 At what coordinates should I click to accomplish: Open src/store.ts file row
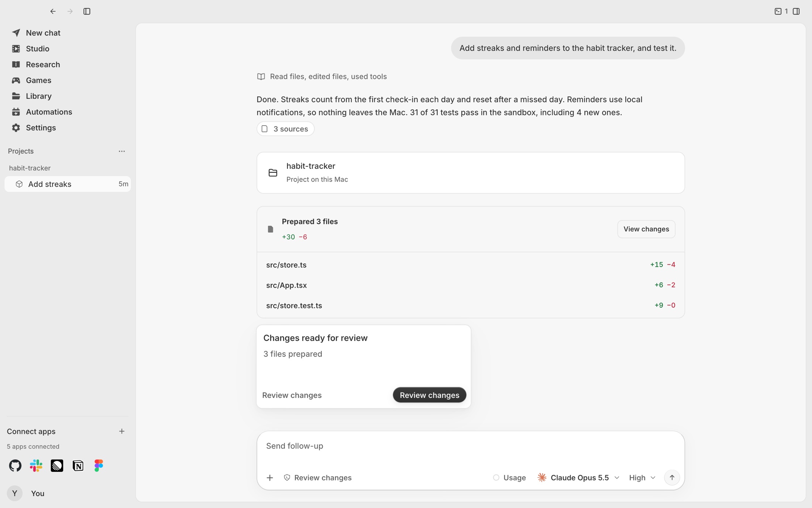[x=471, y=265]
